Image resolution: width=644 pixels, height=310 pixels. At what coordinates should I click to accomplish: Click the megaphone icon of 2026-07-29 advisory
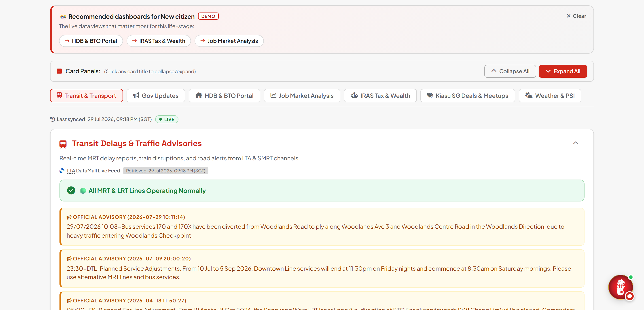(69, 217)
